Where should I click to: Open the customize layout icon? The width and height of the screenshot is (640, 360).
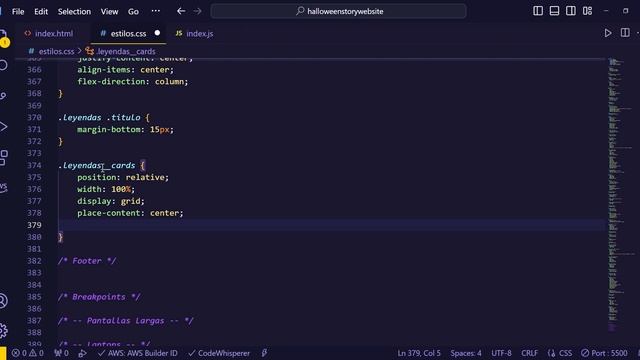pos(587,11)
